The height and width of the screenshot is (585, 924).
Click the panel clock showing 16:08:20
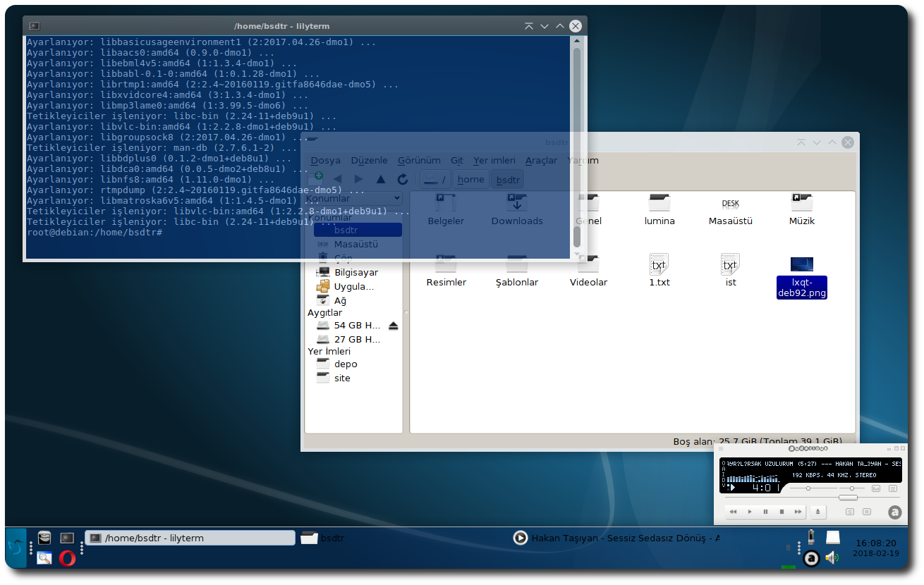coord(875,548)
